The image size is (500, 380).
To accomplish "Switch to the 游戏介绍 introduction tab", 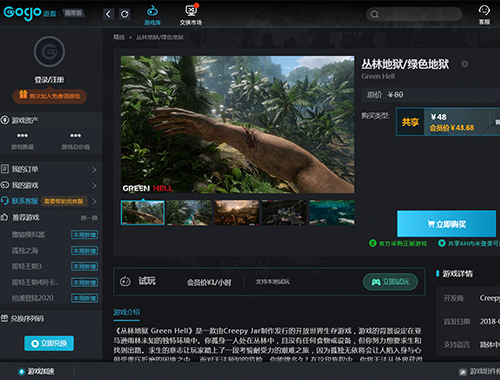I will pos(126,313).
